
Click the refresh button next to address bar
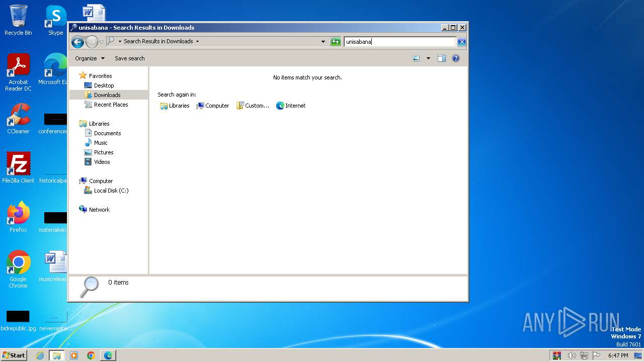coord(336,42)
